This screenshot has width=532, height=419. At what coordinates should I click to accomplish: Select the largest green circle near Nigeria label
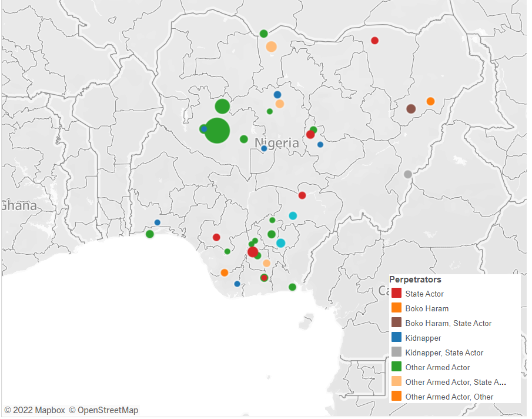point(218,131)
